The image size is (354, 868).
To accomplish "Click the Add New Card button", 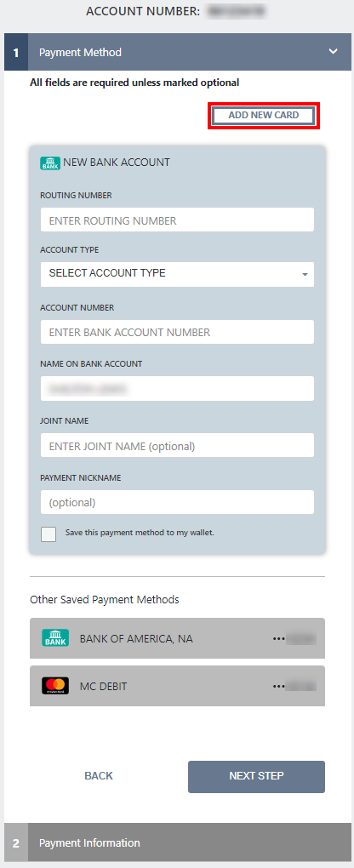I will click(264, 115).
